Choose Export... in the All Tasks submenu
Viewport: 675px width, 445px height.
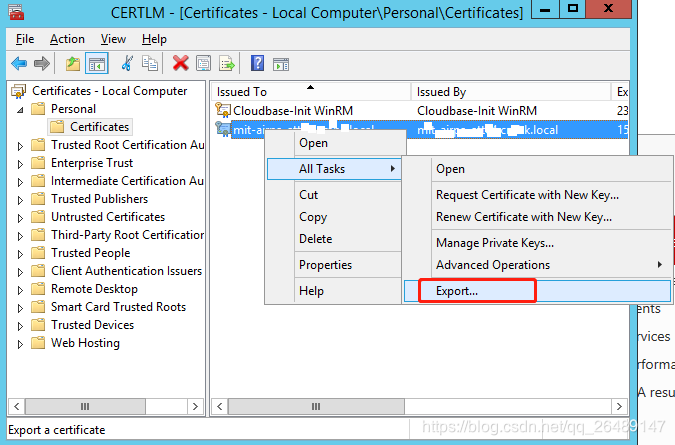(x=537, y=291)
